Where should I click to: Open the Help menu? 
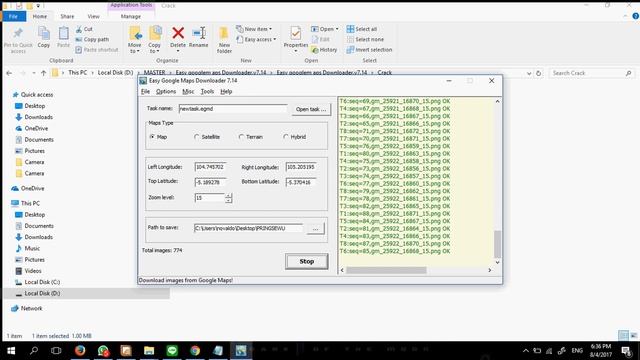226,92
